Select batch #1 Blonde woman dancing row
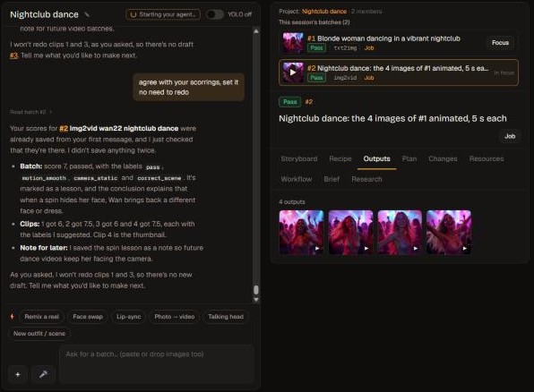This screenshot has height=392, width=534. click(x=399, y=43)
